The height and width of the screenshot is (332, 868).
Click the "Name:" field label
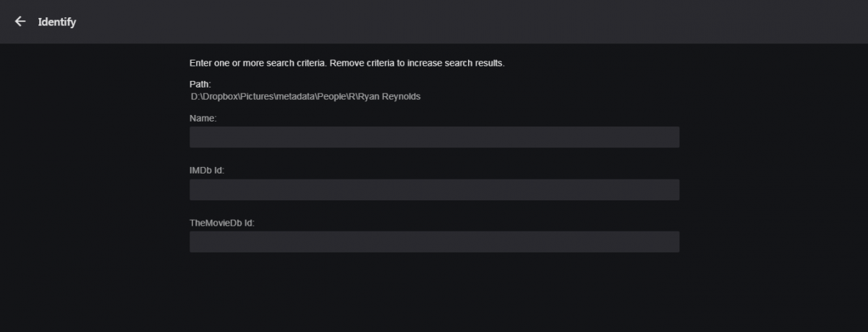pos(203,118)
